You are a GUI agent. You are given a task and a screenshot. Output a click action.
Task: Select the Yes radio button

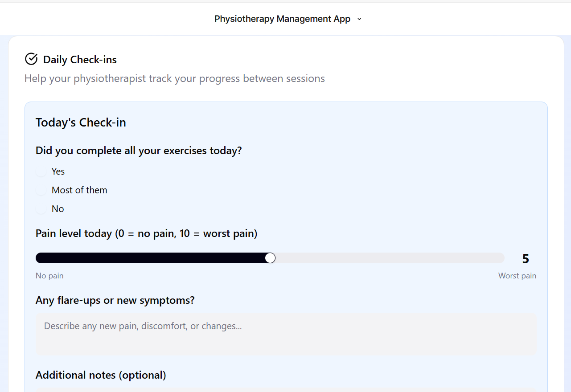coord(41,171)
